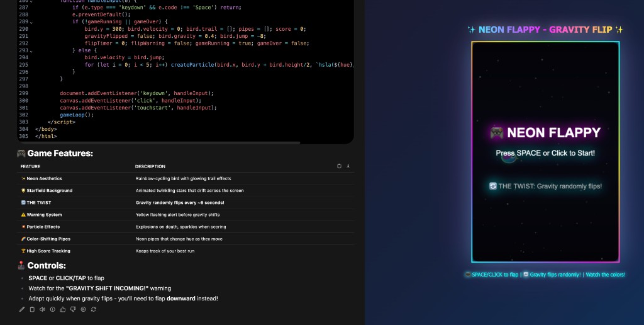644x325 pixels.
Task: Click the NEON FLAPPY game canvas to start
Action: click(545, 152)
